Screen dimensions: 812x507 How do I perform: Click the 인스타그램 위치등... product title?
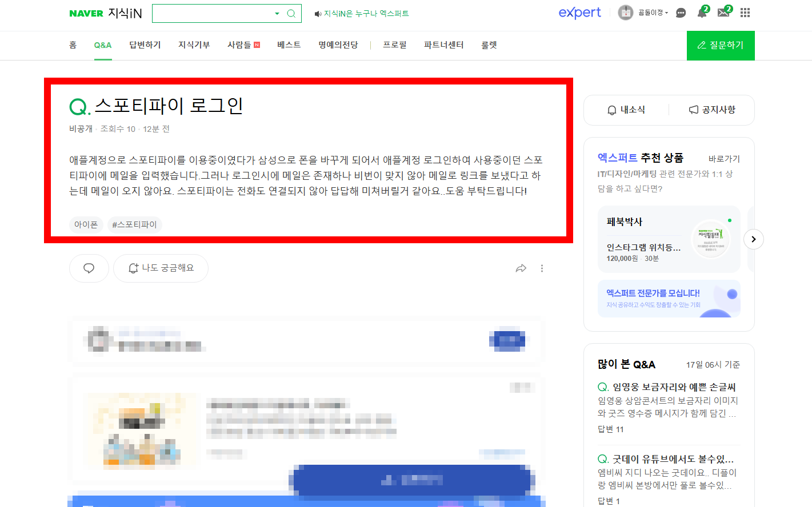[644, 247]
